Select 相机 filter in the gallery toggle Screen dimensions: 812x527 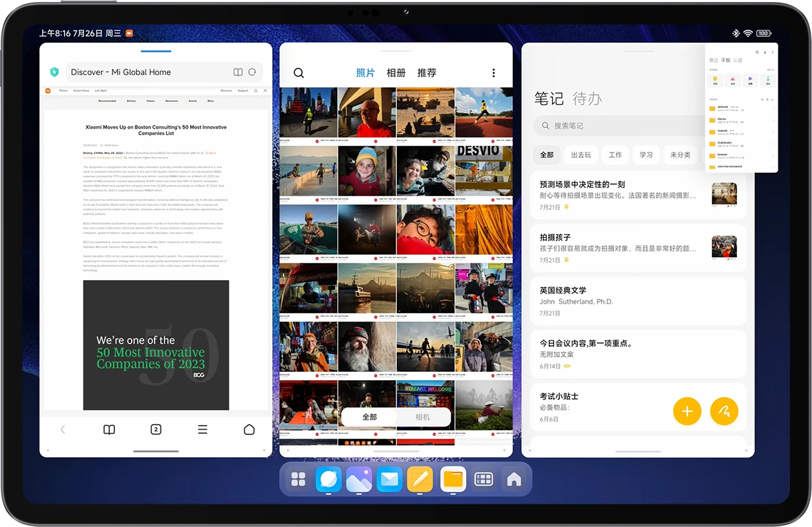422,417
